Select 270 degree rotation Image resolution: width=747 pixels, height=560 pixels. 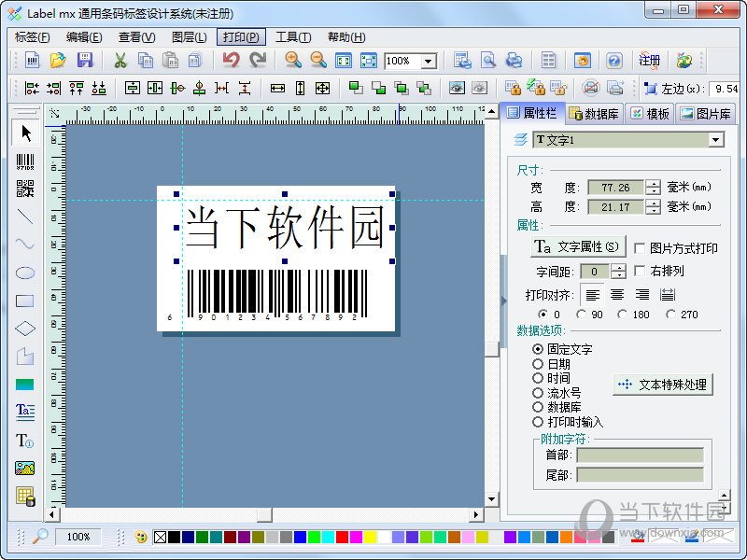tap(670, 315)
